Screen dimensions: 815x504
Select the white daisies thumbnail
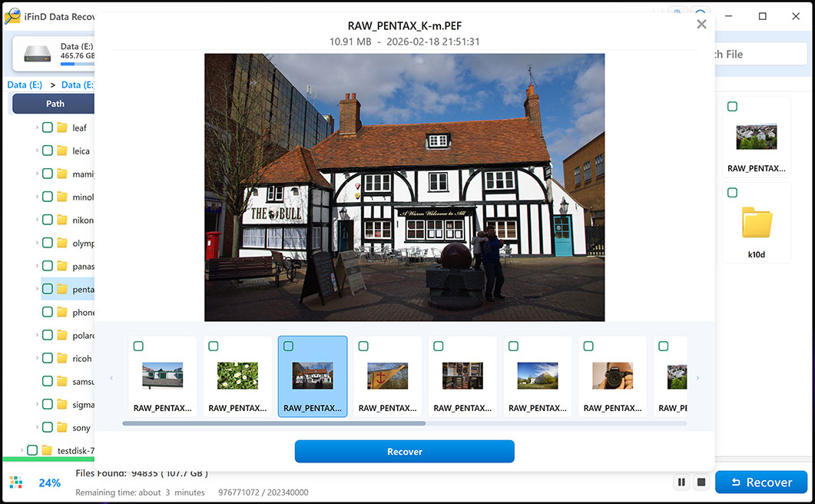[237, 376]
